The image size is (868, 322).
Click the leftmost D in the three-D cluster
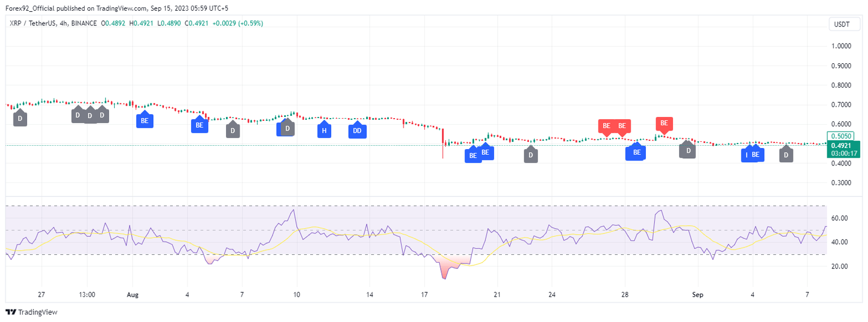(78, 115)
